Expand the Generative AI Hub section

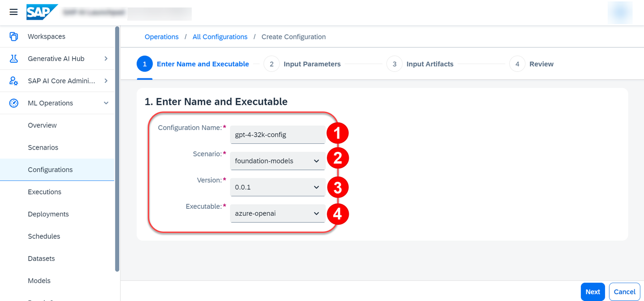click(x=106, y=59)
